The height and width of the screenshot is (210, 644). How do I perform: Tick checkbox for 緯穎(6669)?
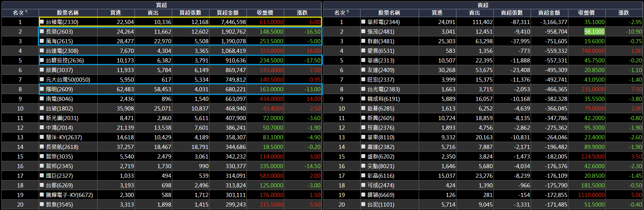tap(363, 195)
